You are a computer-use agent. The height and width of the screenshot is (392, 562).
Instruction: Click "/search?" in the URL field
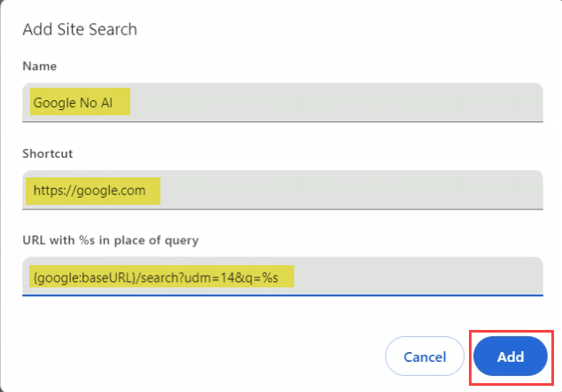click(x=160, y=278)
